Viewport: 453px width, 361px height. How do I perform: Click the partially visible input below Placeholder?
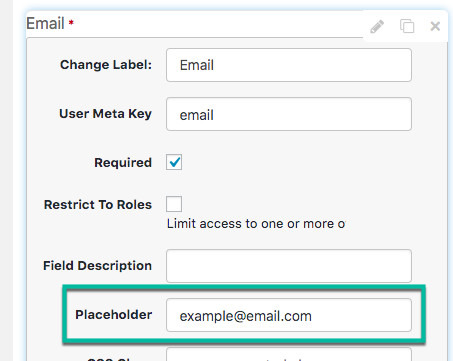pyautogui.click(x=289, y=354)
